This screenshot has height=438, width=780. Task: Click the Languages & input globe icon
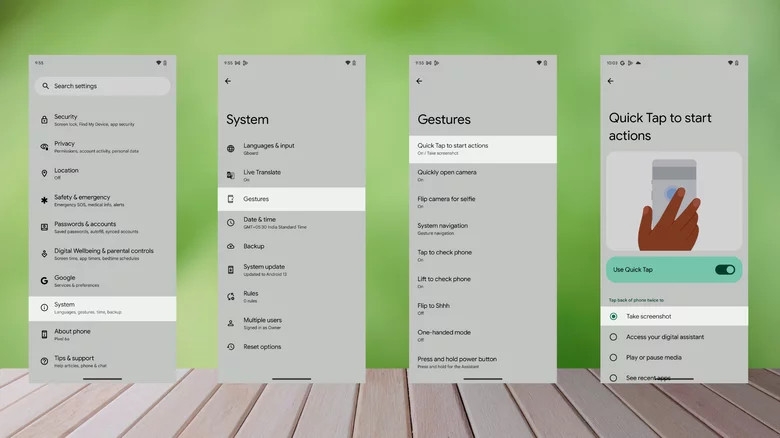(x=231, y=149)
